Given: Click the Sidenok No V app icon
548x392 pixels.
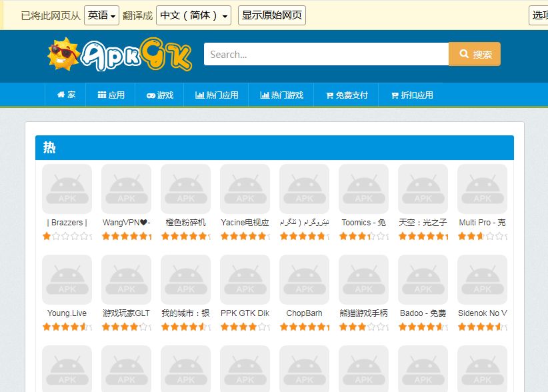Looking at the screenshot, I should [x=482, y=279].
